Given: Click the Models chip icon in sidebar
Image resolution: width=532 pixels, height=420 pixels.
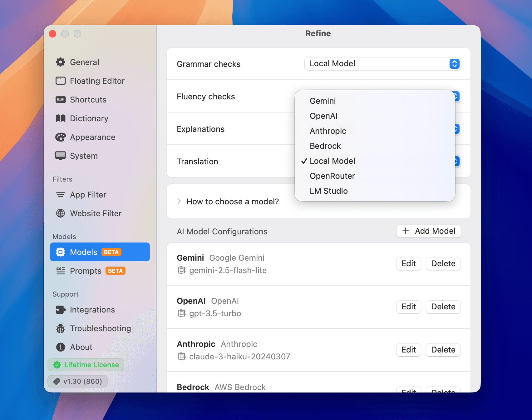Looking at the screenshot, I should (61, 252).
